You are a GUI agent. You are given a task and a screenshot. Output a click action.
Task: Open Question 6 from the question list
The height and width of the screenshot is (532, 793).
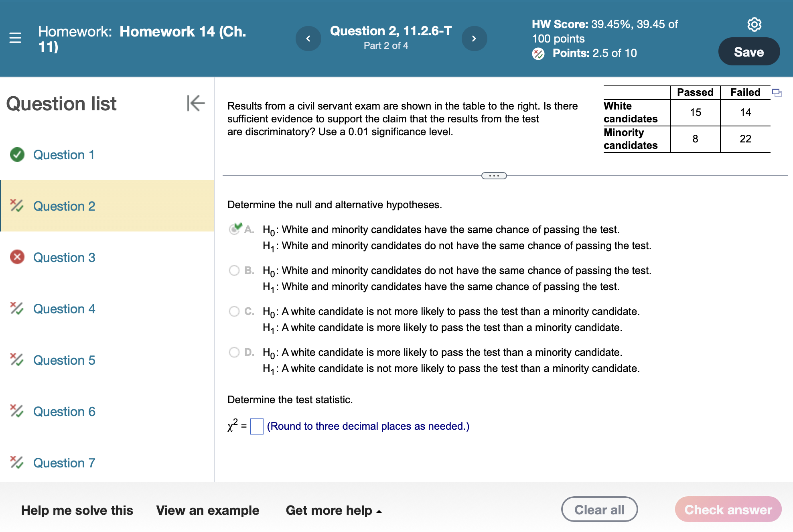[x=64, y=411]
